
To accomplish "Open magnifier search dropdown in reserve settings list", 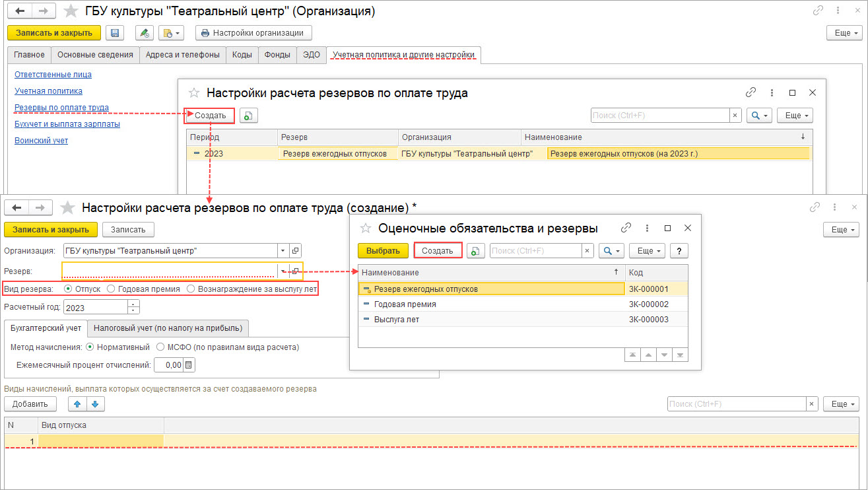I will coord(759,116).
